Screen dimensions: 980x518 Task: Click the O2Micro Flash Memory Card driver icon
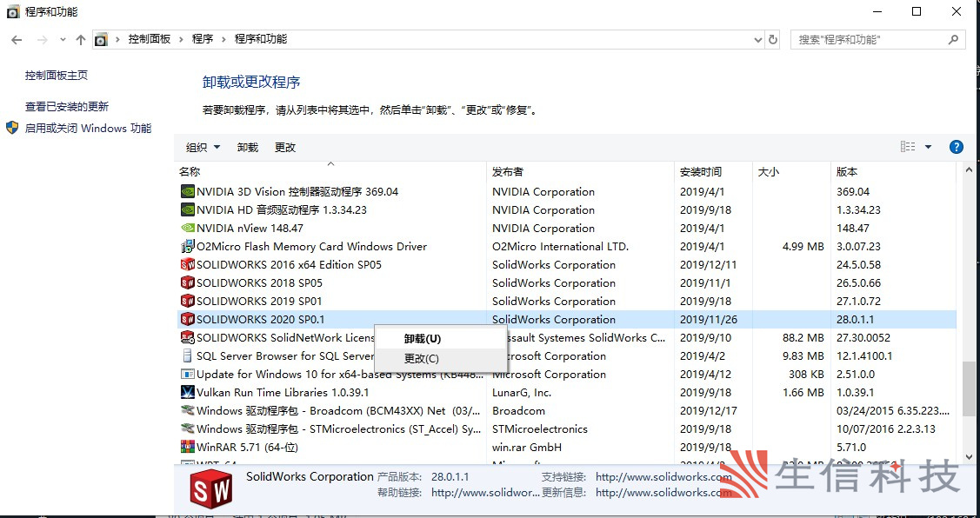187,246
